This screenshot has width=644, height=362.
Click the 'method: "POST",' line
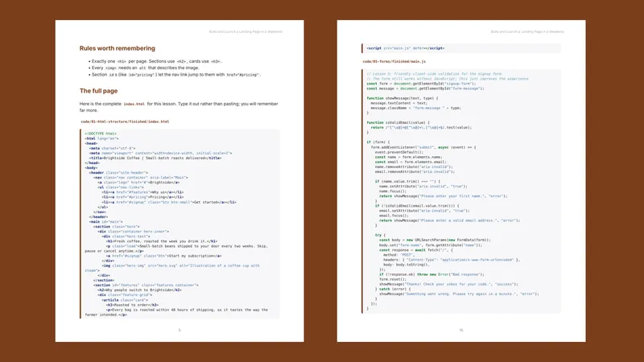pyautogui.click(x=398, y=255)
